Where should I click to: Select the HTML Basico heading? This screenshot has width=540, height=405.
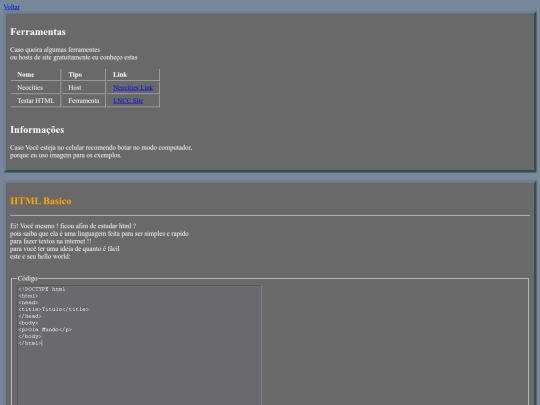pyautogui.click(x=41, y=201)
